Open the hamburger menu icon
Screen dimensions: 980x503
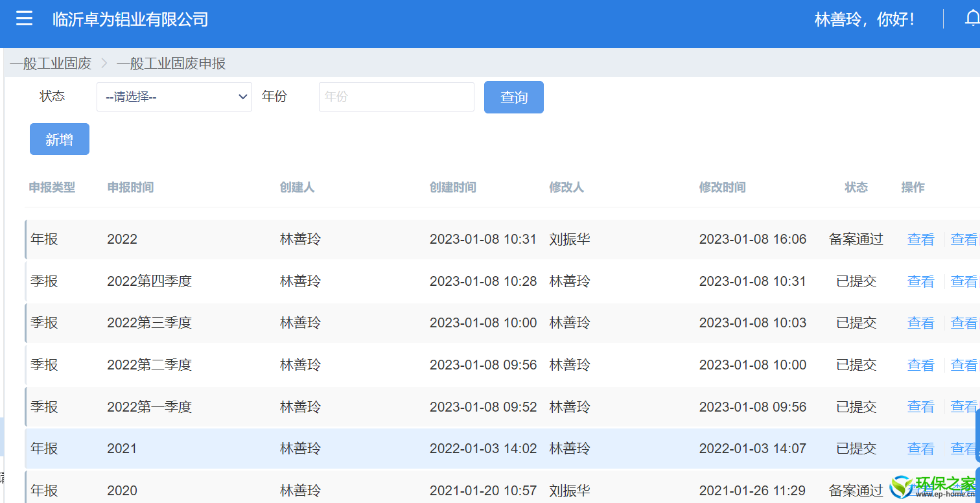click(x=24, y=18)
